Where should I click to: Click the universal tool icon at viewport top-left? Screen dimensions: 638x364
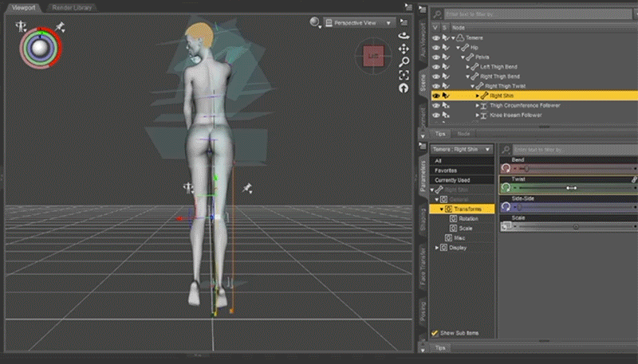coord(21,27)
